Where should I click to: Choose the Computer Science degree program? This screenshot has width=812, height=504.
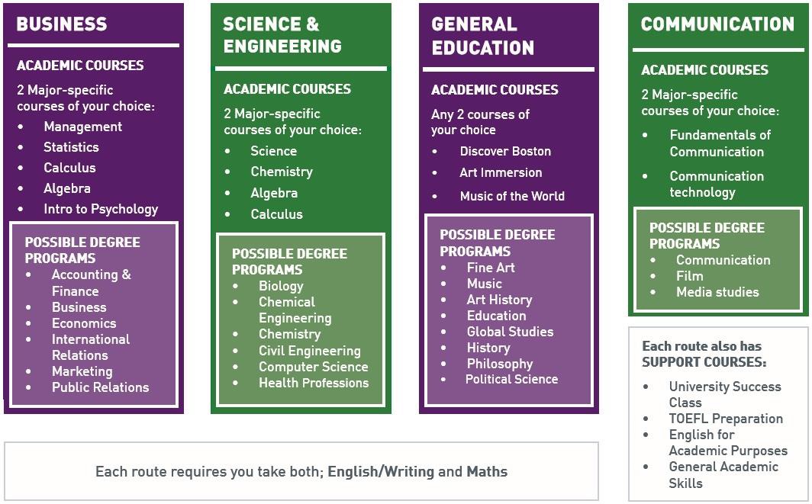[313, 367]
